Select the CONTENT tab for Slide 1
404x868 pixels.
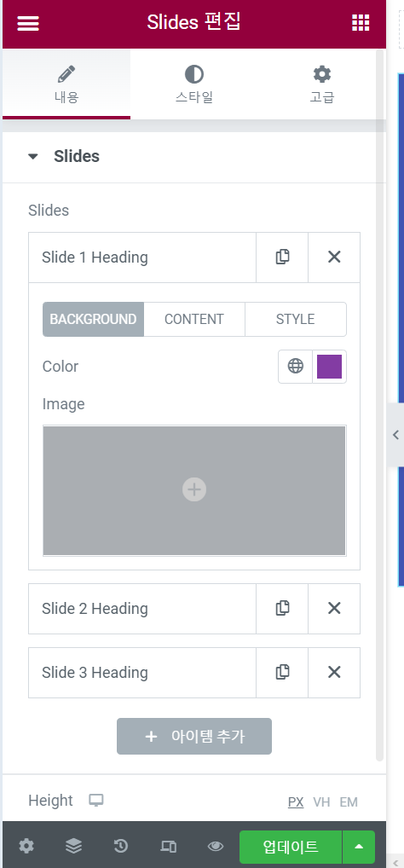pos(194,320)
